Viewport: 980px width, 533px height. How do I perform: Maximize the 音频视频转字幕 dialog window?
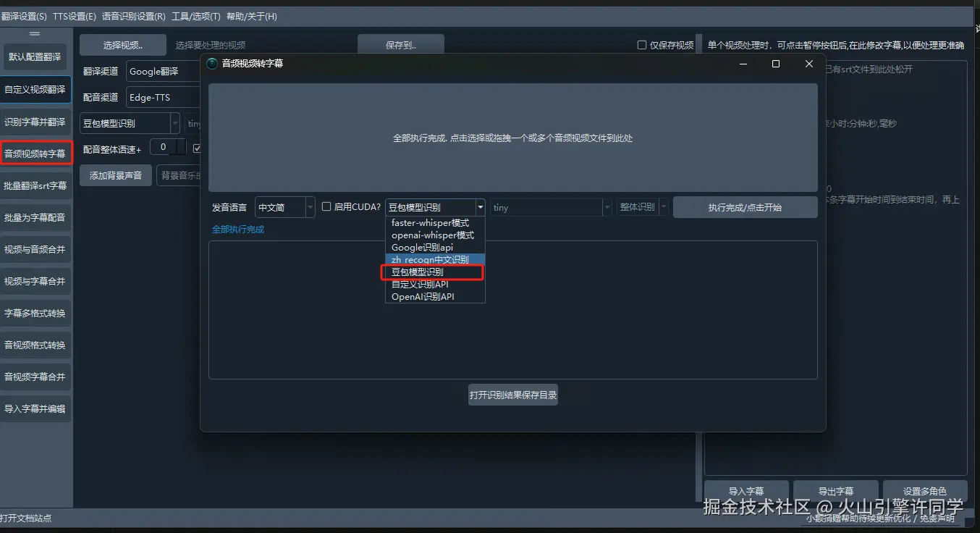coord(776,64)
